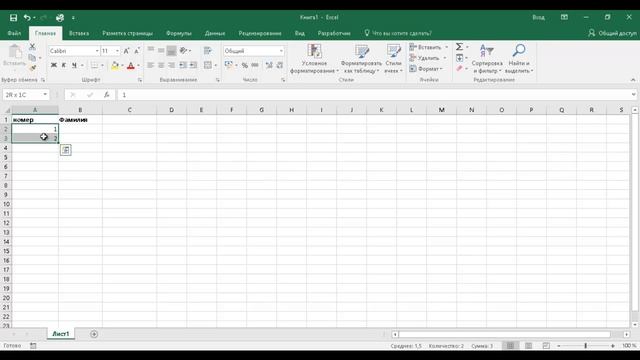
Task: Activate the Format Painter brush
Action: click(x=32, y=68)
